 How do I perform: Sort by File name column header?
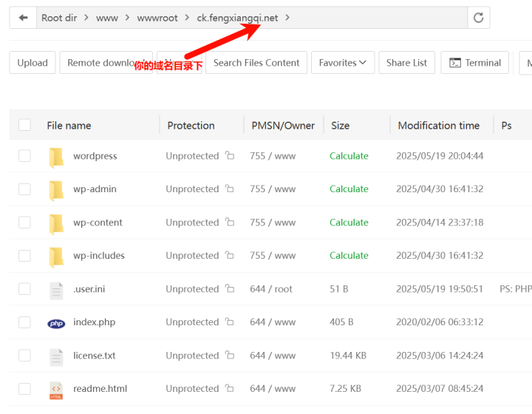tap(69, 126)
